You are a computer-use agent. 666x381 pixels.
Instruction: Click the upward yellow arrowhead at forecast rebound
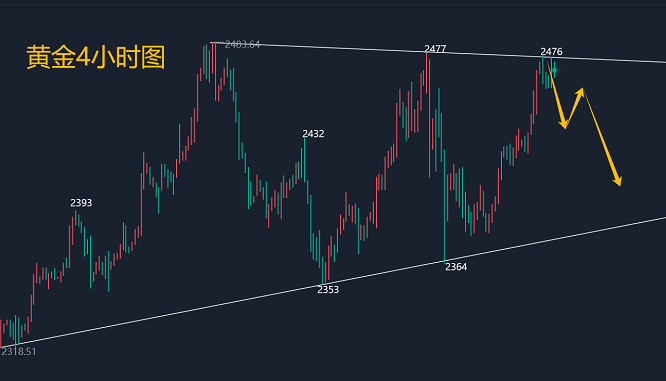[580, 92]
